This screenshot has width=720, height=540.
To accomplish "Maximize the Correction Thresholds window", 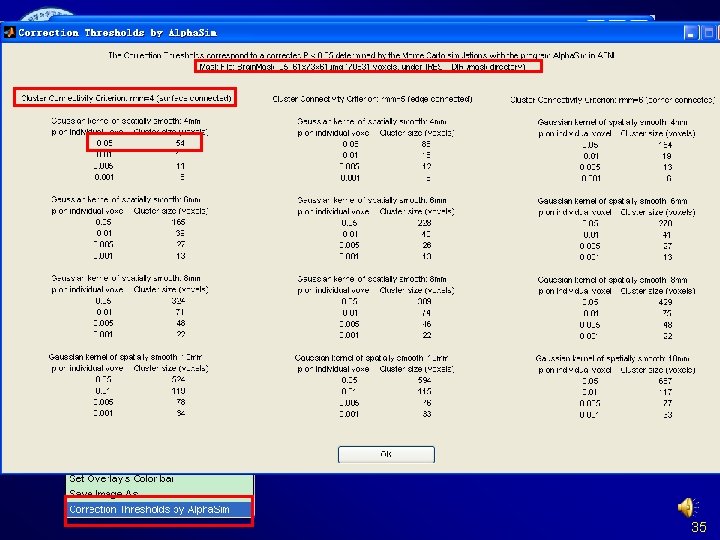I will point(708,33).
